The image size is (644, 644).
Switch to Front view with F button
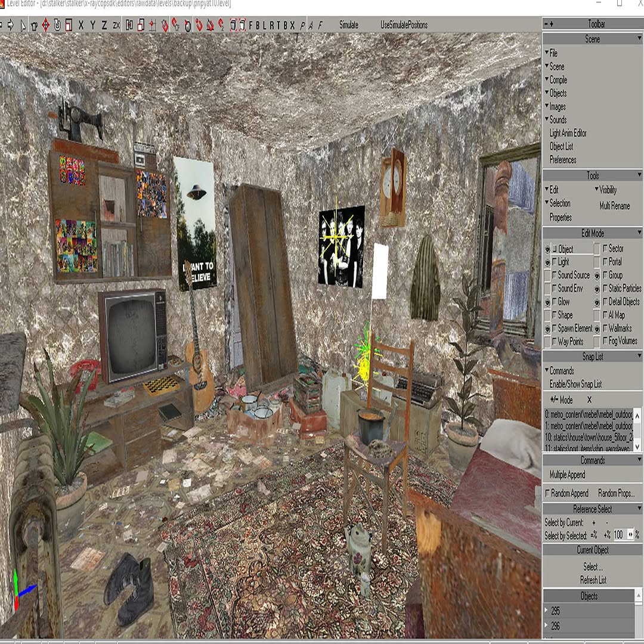tap(250, 25)
